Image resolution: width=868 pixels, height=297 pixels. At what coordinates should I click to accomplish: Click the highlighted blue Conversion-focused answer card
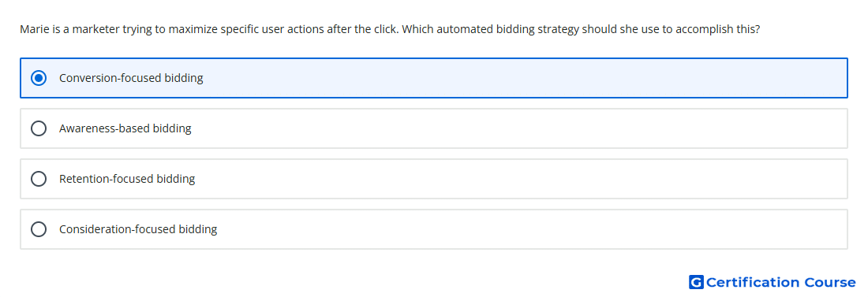tap(434, 78)
